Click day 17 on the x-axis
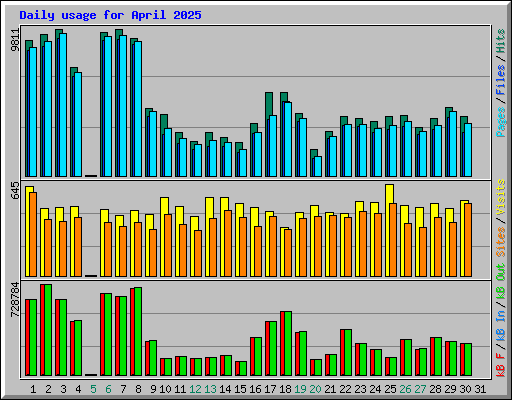Image resolution: width=512 pixels, height=400 pixels. click(270, 389)
